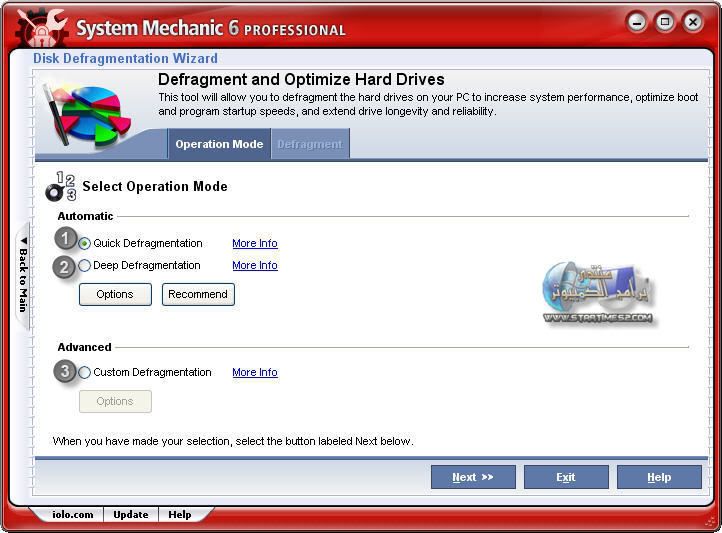722x533 pixels.
Task: Click the disabled Options button under Advanced
Action: 115,401
